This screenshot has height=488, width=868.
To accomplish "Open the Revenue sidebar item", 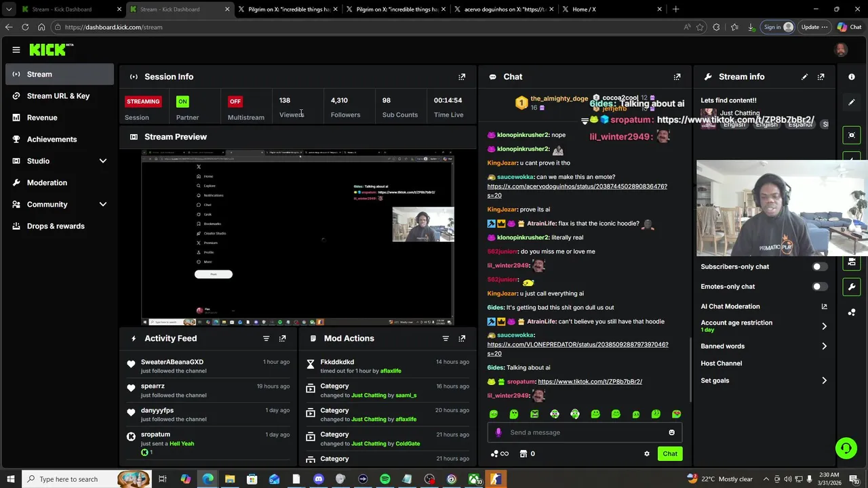I will coord(60,117).
